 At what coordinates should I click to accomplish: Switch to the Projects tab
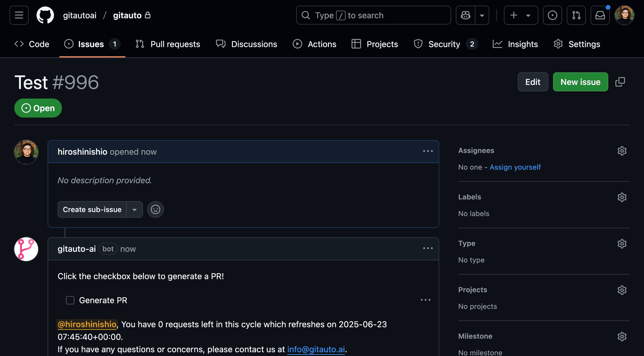375,44
